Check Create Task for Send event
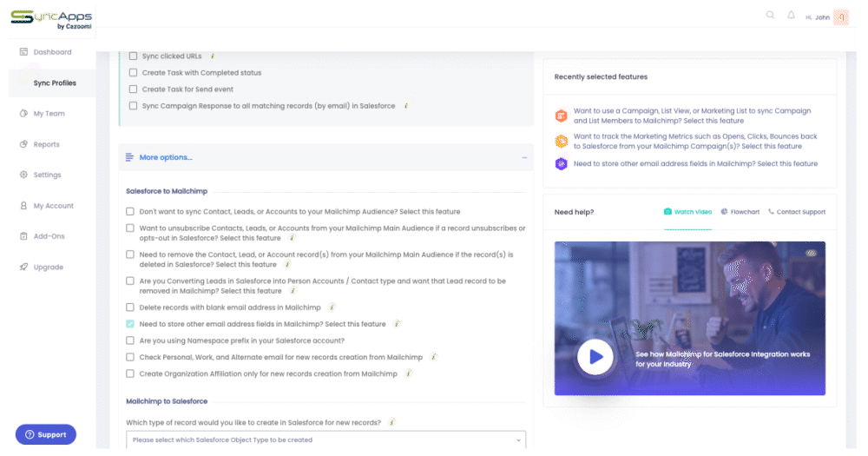This screenshot has height=456, width=868. coord(134,89)
